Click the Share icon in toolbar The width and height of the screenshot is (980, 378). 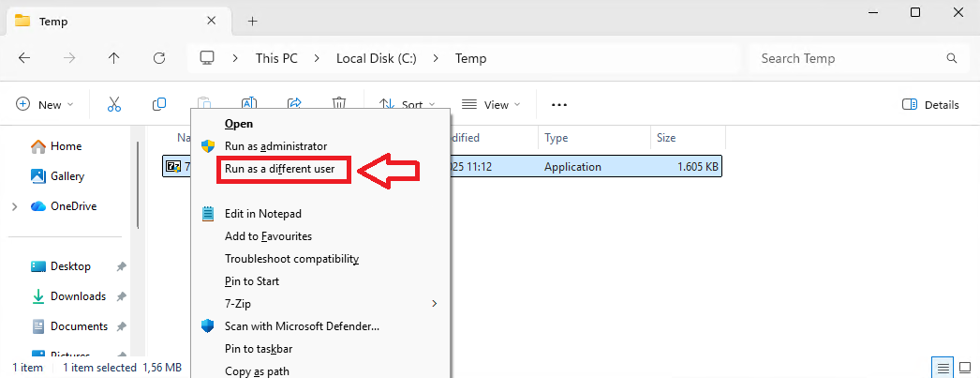pos(294,102)
